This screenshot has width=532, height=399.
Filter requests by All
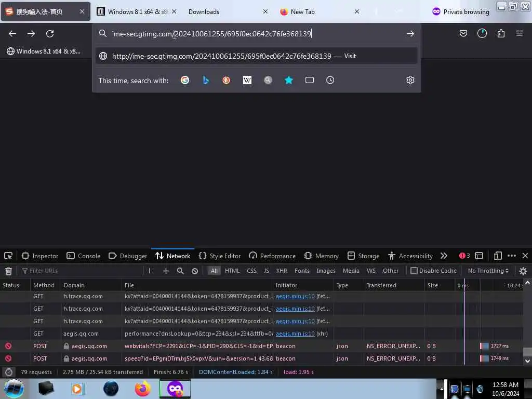click(x=214, y=271)
